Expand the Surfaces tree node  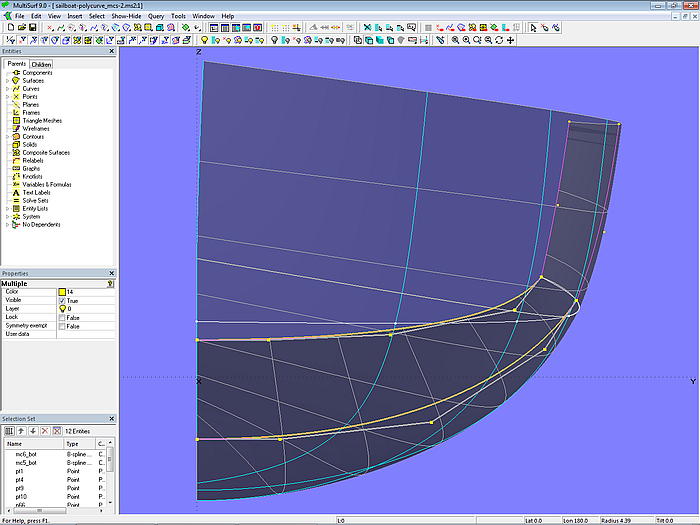click(x=8, y=81)
